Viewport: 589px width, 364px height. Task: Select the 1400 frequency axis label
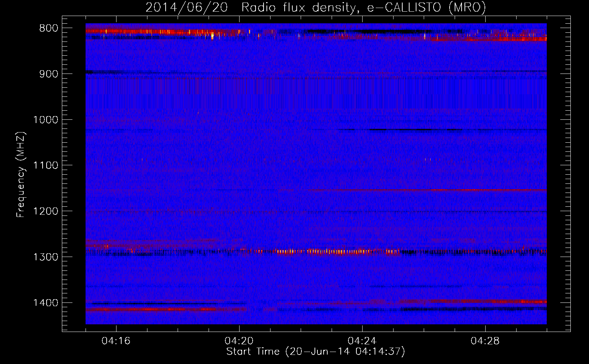[46, 303]
